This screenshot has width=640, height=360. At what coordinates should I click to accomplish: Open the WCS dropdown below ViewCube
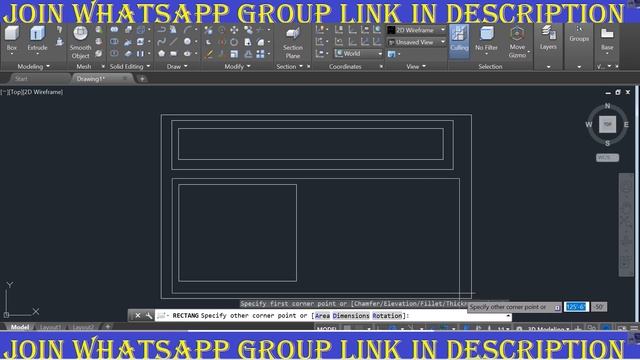pyautogui.click(x=607, y=158)
